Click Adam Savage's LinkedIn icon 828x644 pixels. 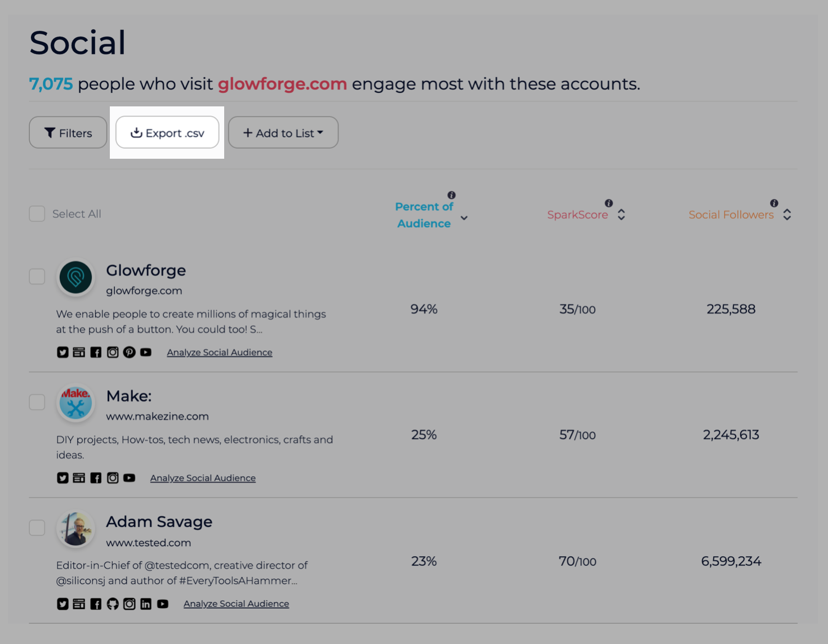pos(146,604)
